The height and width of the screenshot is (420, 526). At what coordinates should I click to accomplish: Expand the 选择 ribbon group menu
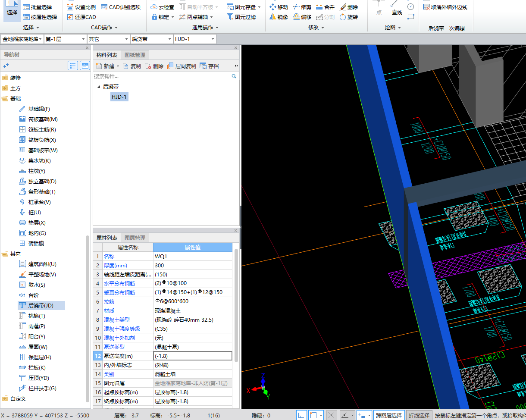click(x=31, y=28)
